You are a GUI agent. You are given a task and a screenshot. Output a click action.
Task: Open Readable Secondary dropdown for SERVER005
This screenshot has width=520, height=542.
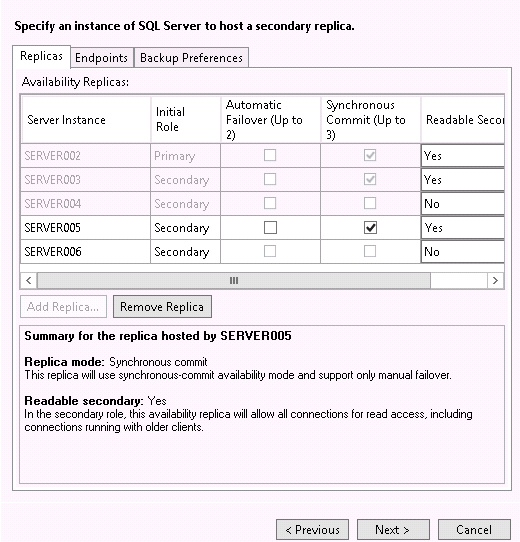point(463,228)
